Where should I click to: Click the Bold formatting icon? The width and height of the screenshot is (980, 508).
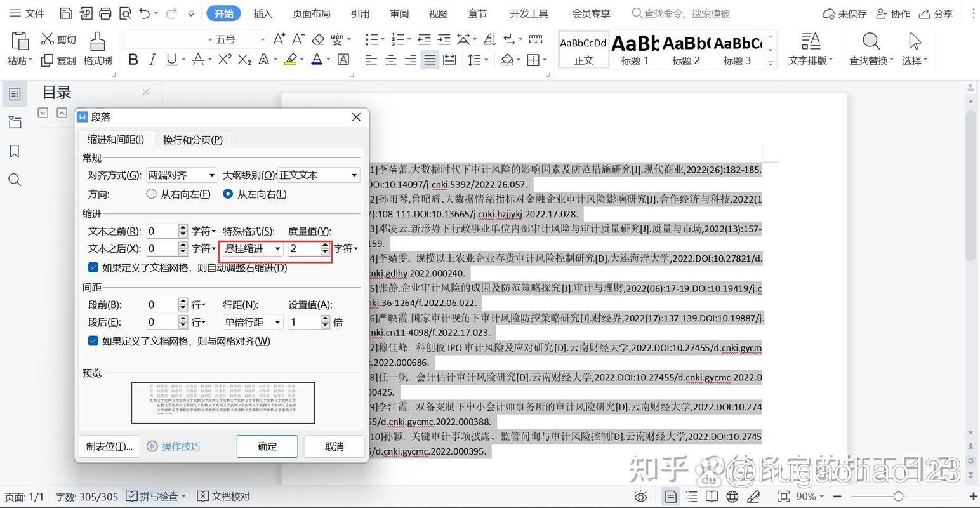pos(133,60)
